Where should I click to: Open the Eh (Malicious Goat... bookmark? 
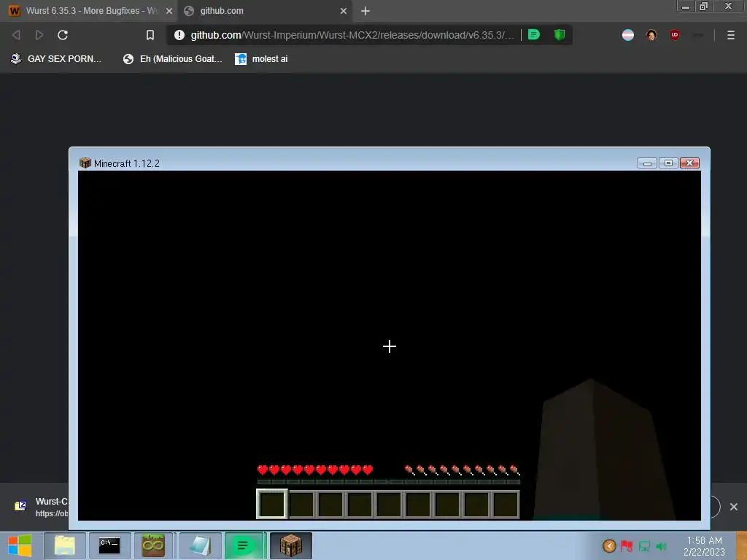point(172,59)
